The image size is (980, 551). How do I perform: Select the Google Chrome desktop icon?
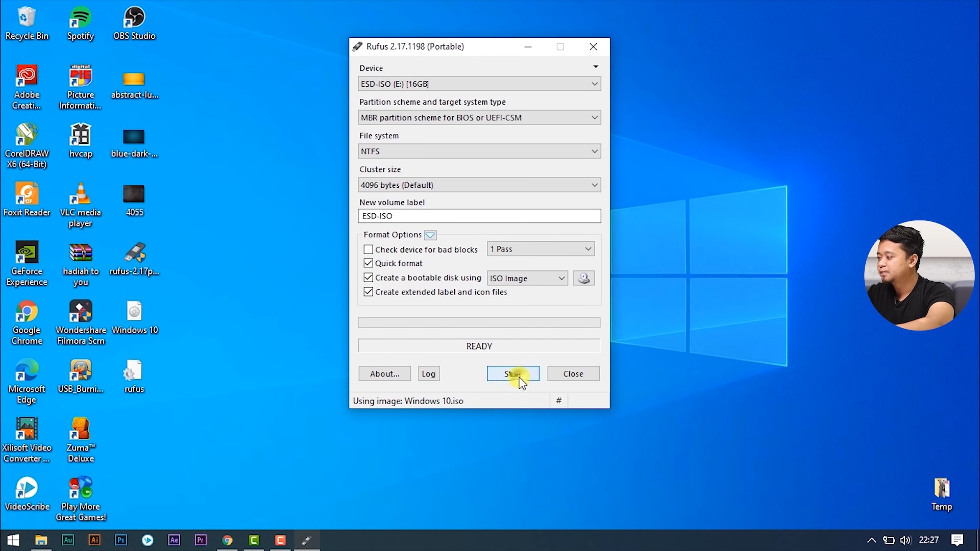27,323
